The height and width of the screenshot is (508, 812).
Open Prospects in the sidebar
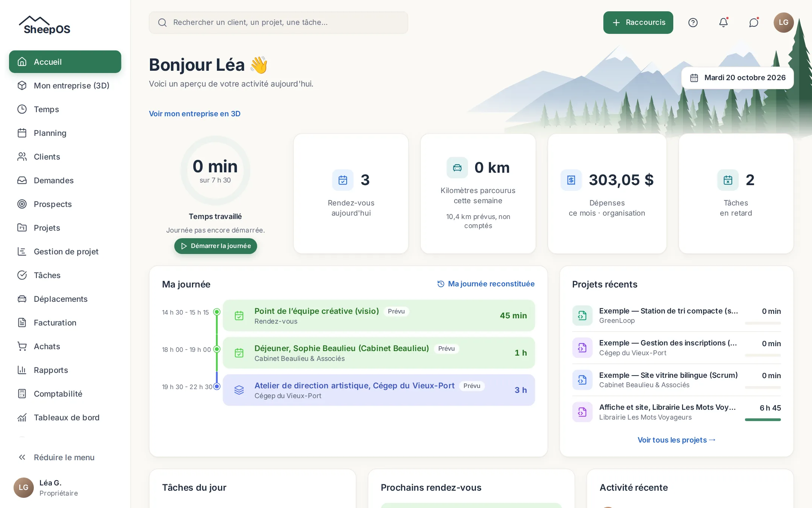click(65, 204)
